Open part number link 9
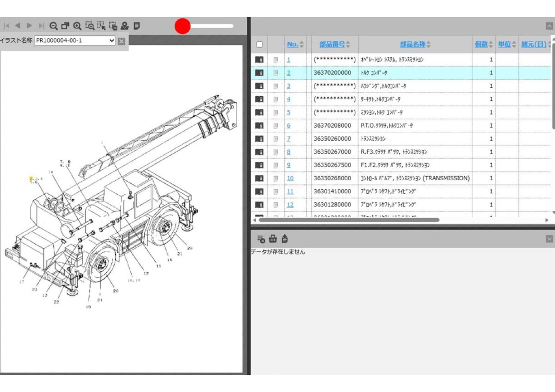This screenshot has height=392, width=555. pyautogui.click(x=289, y=165)
